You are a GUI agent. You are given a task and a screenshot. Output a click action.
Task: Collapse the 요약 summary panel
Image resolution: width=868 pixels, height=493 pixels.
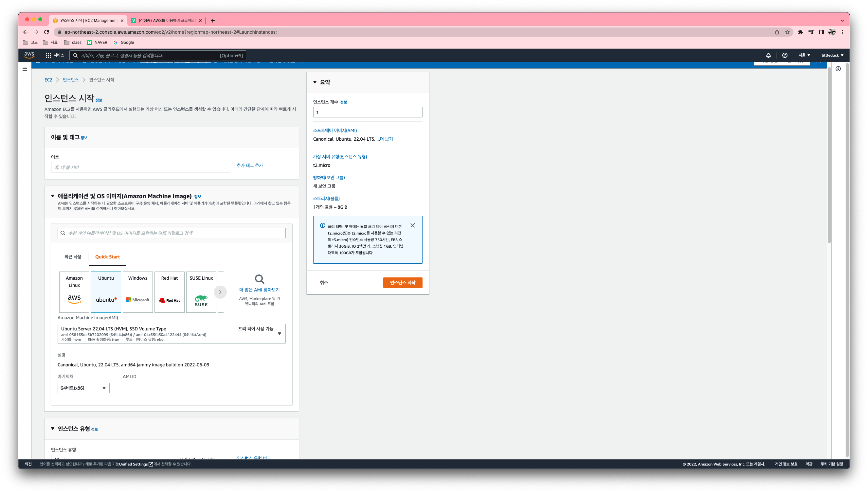(315, 82)
